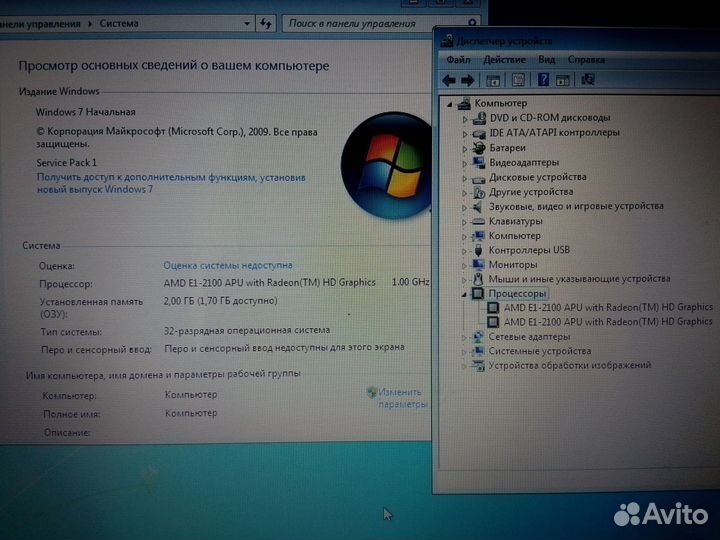Click the DVD and CD-ROM drives icon
Viewport: 720px width, 540px height.
point(478,118)
